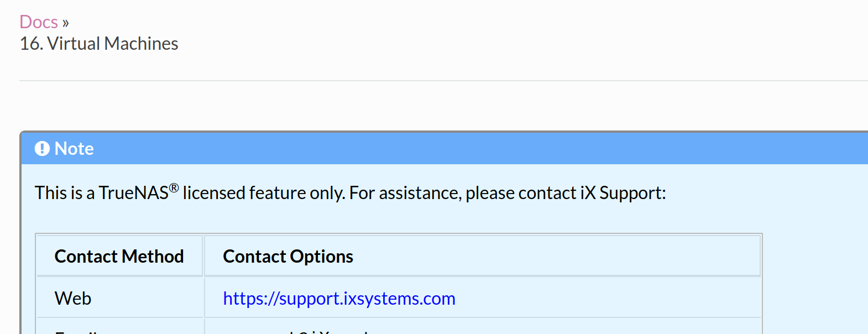Click the Note heading text
The image size is (868, 334).
pyautogui.click(x=74, y=148)
